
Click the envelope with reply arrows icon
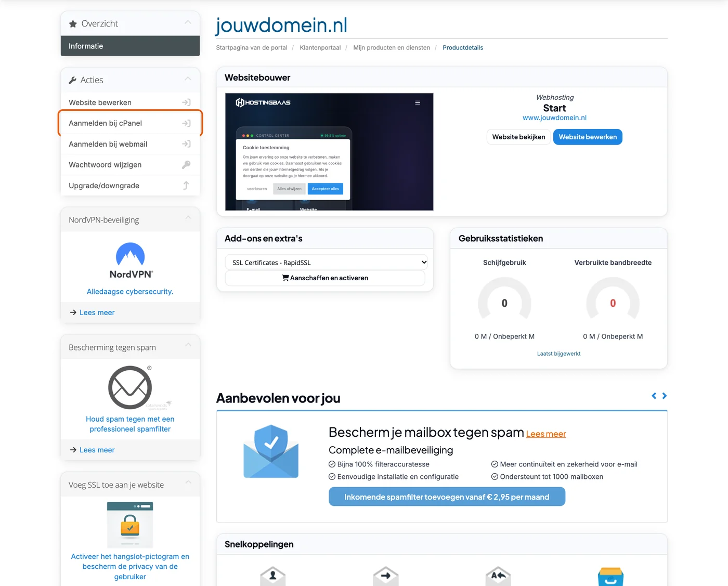point(498,576)
